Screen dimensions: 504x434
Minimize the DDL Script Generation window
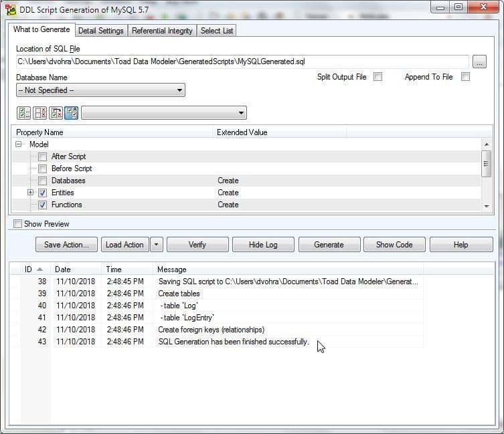click(440, 7)
